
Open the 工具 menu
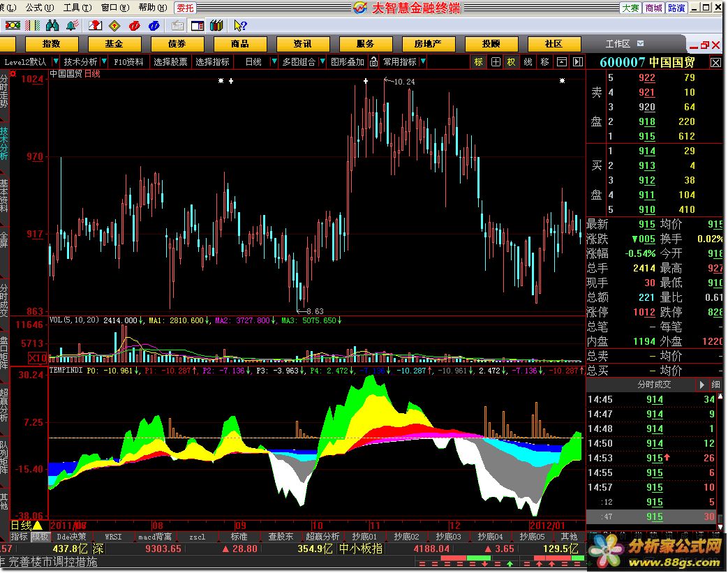[77, 8]
